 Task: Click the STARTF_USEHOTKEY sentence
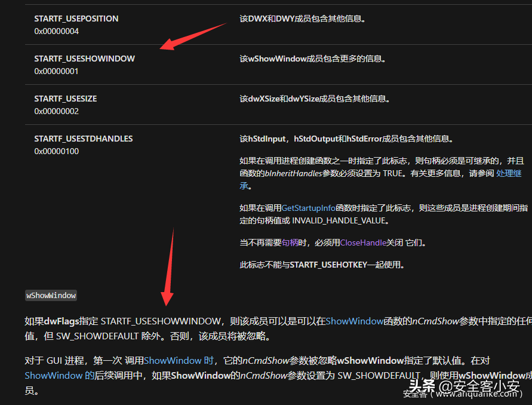click(322, 265)
